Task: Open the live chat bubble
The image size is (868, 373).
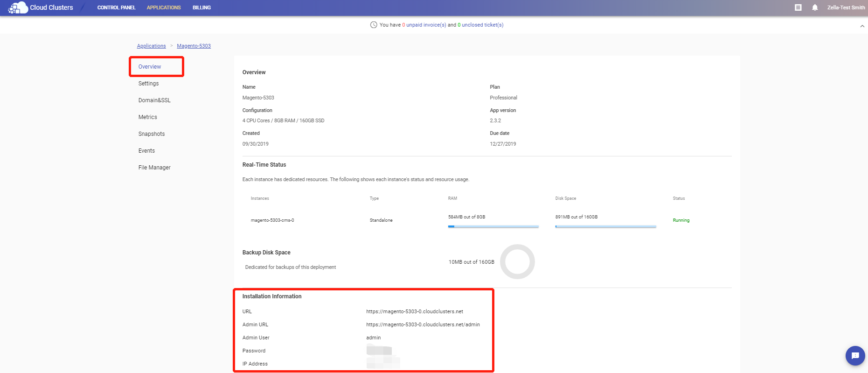Action: [x=855, y=356]
